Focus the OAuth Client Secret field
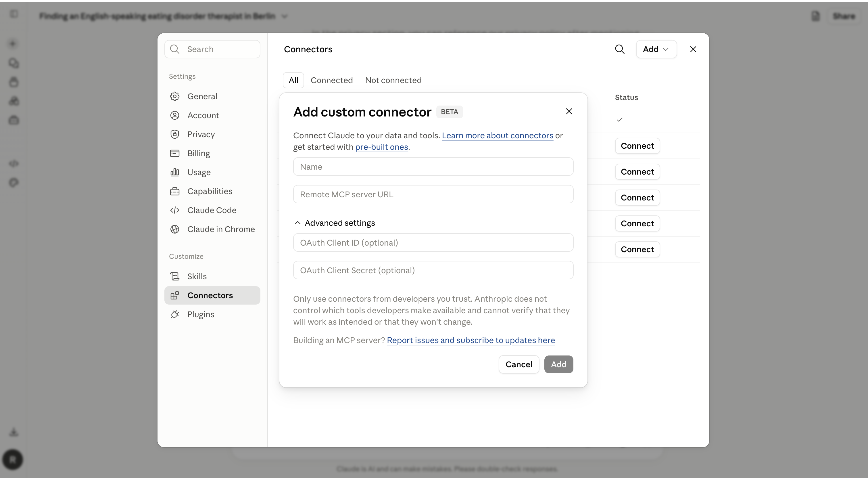 (x=433, y=270)
